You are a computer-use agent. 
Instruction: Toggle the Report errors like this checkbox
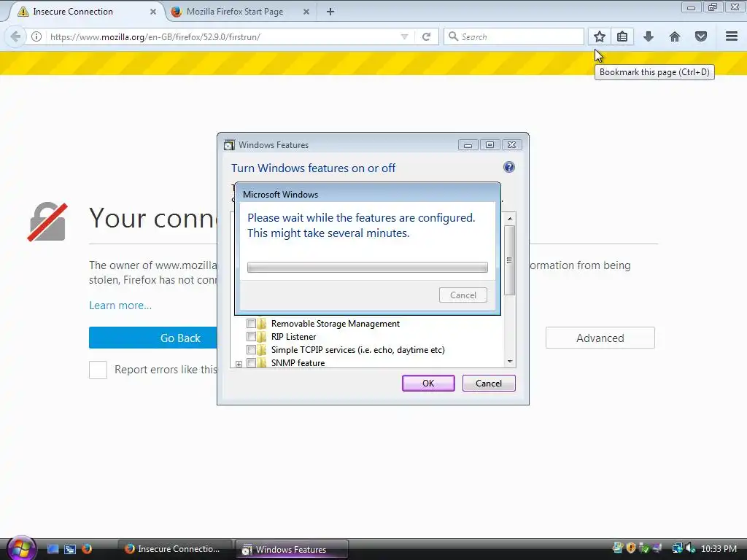98,370
